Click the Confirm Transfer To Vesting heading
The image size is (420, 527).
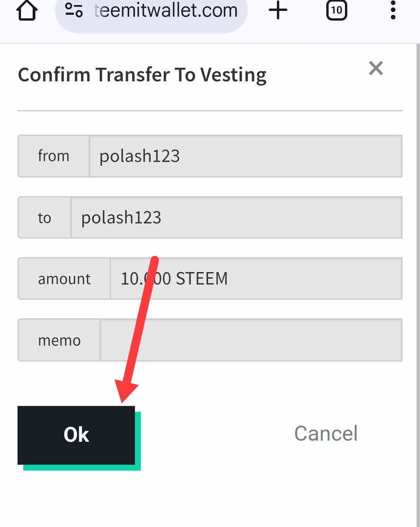click(142, 75)
